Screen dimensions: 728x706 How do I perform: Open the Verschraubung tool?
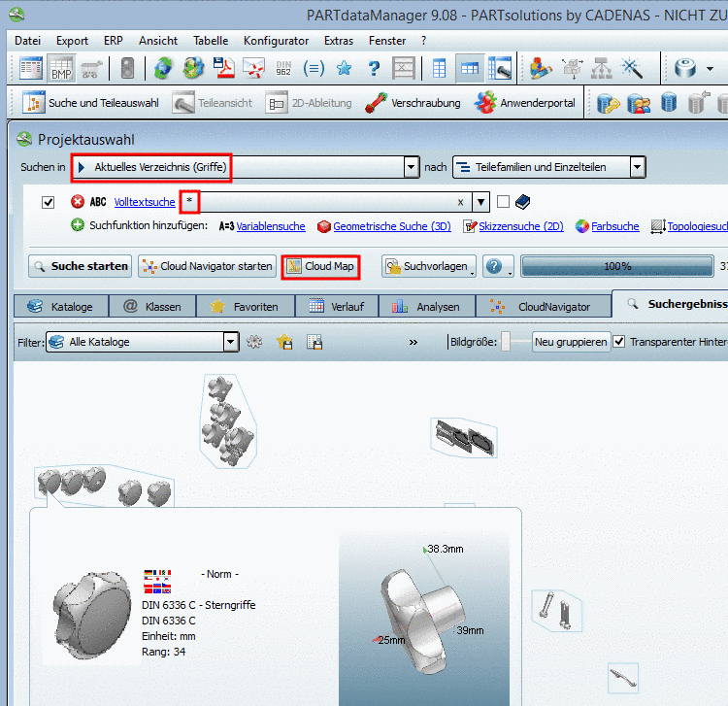point(414,103)
